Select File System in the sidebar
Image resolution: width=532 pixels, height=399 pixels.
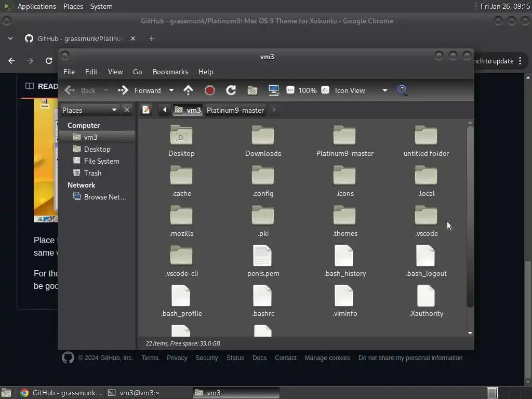[x=97, y=161]
